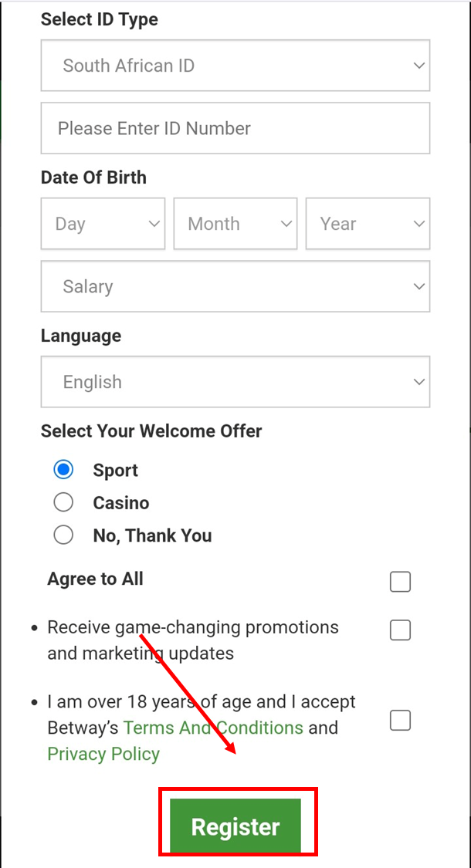The image size is (471, 868).
Task: Click the Language field chevron icon
Action: (418, 382)
